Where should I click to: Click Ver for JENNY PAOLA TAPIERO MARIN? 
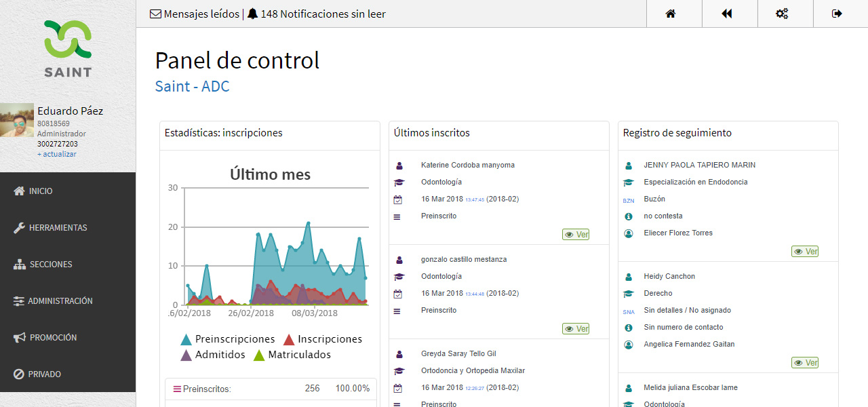tap(805, 252)
